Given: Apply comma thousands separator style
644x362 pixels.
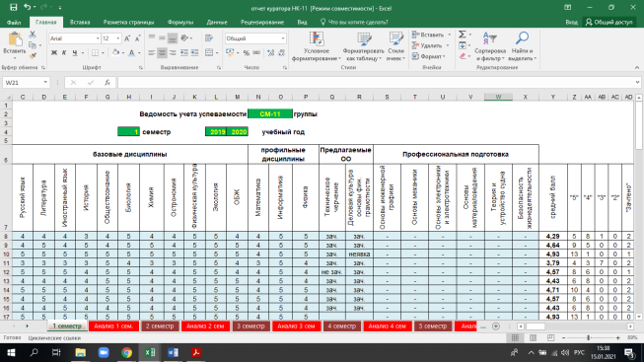Looking at the screenshot, I should [x=256, y=52].
